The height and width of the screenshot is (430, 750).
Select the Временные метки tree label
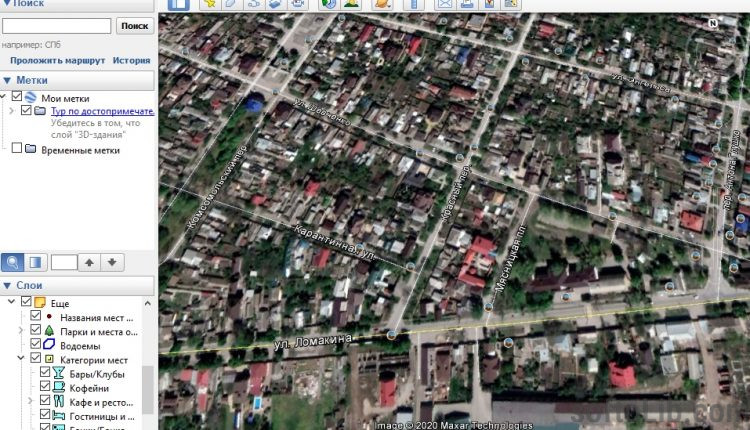80,150
